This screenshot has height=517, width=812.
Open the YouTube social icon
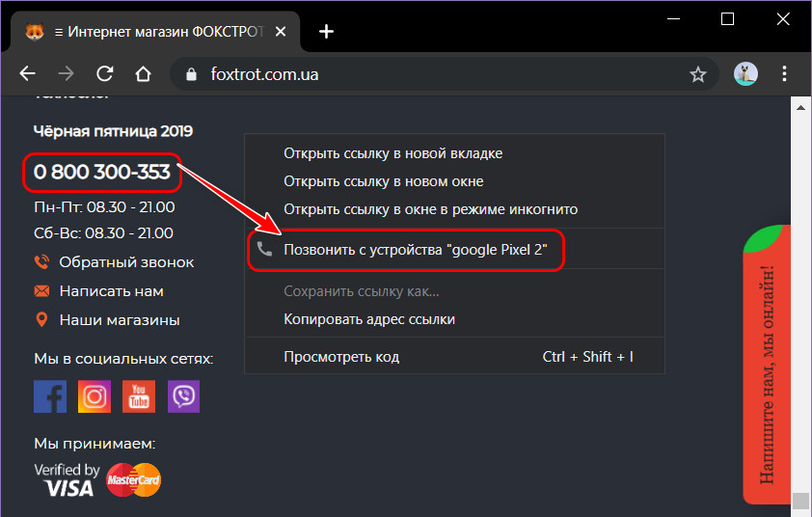point(139,396)
